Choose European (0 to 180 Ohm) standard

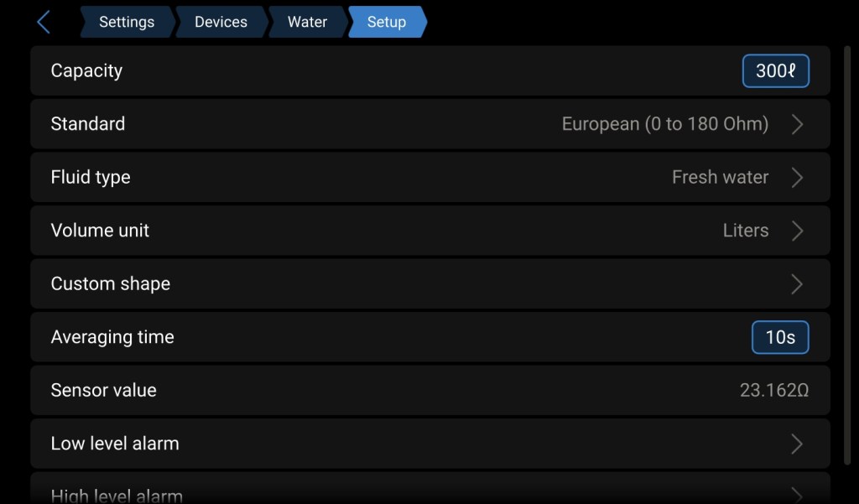664,124
